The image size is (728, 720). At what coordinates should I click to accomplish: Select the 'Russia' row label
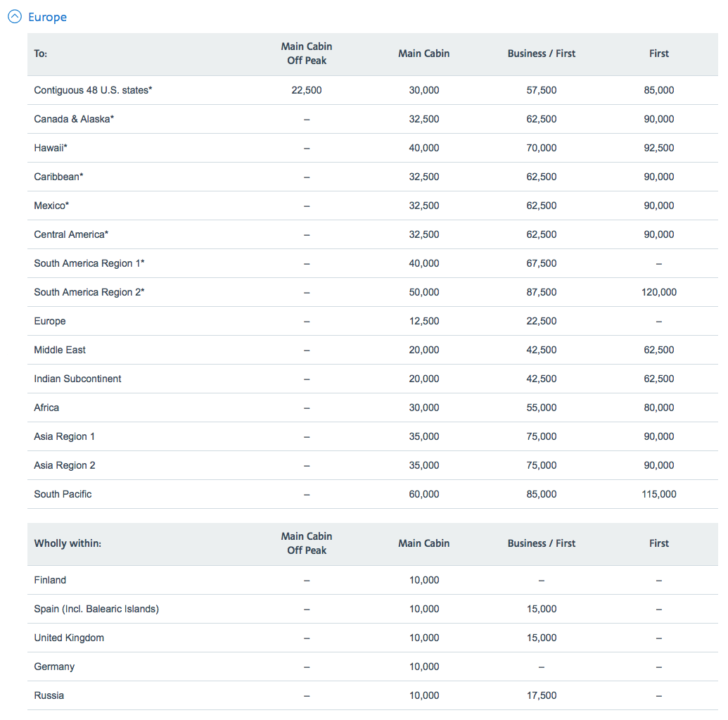coord(49,695)
